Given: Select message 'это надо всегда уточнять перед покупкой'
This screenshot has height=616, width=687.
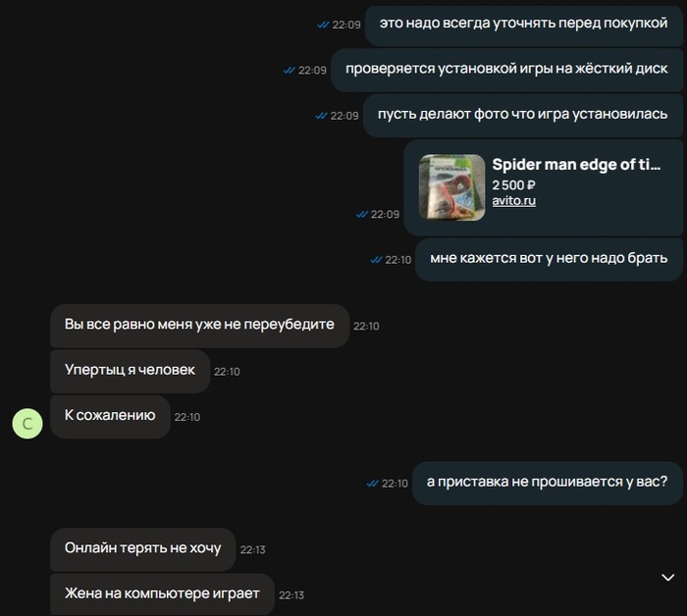Looking at the screenshot, I should pos(523,24).
